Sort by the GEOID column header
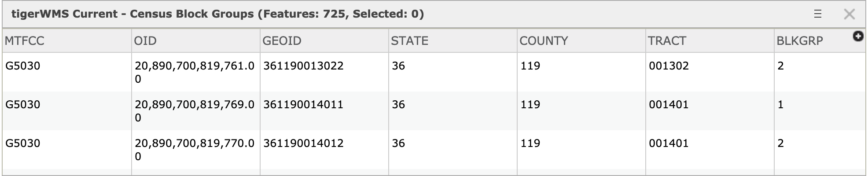Screen dimensions: 868x176 [282, 41]
